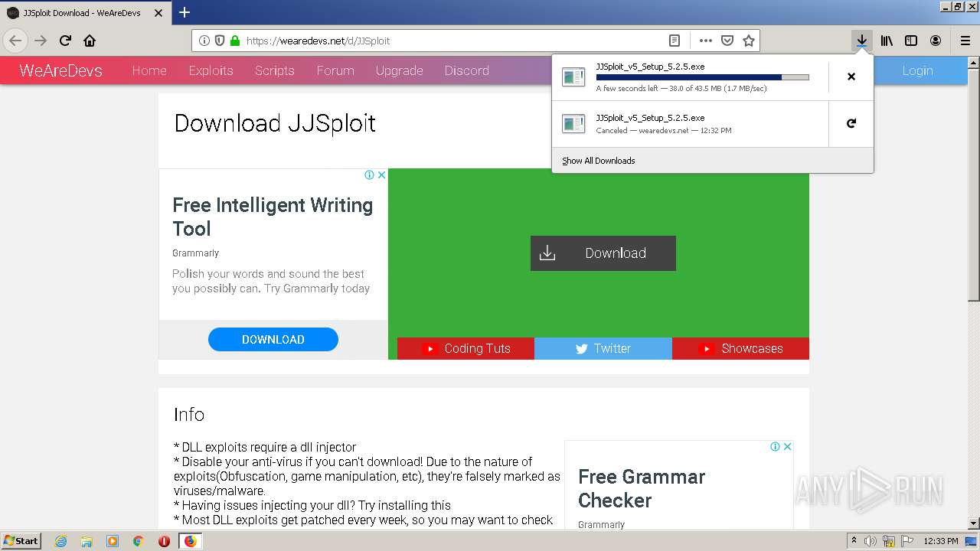Close the Free Grammar Checker ad
This screenshot has height=551, width=980.
coord(787,446)
